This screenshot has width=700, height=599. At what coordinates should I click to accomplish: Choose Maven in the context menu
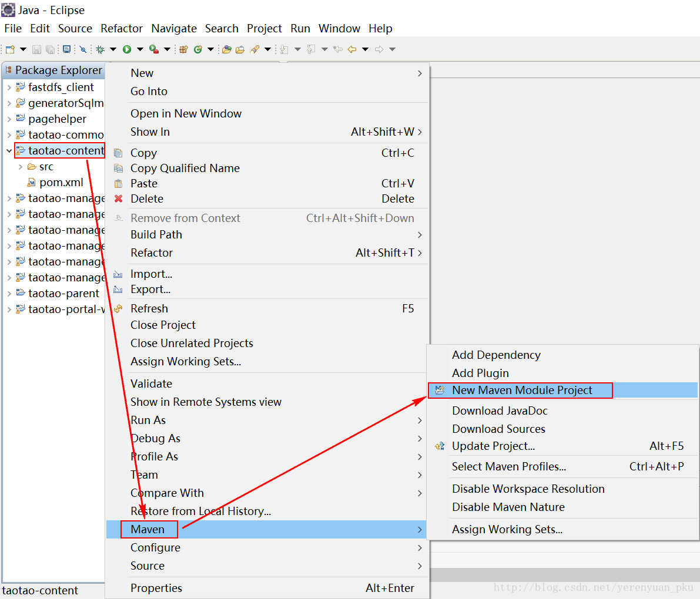(x=267, y=530)
